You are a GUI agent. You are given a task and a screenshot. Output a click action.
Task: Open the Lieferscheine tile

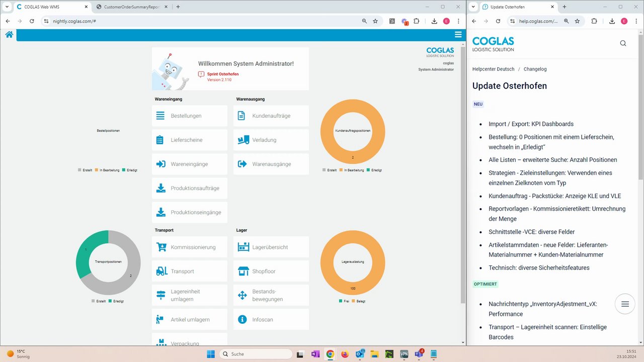(190, 140)
